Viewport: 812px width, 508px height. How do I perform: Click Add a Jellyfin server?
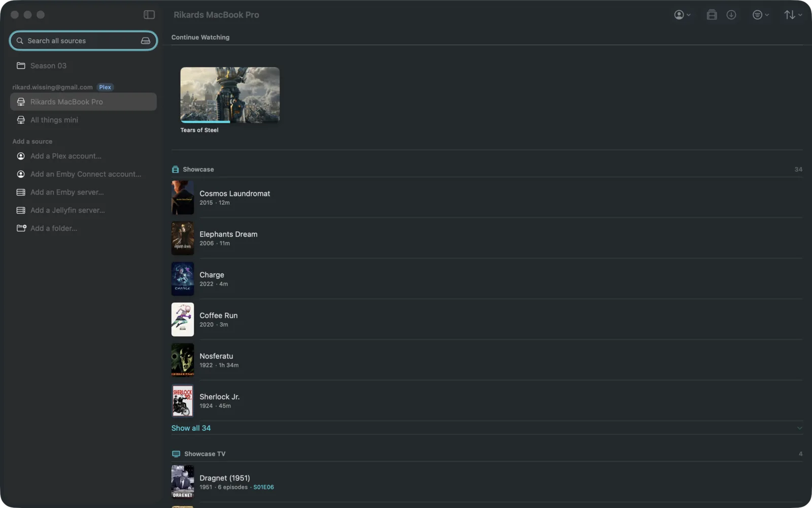83,210
